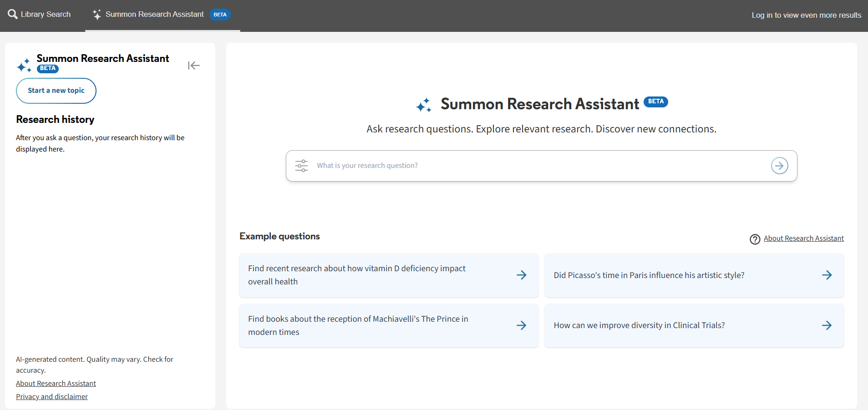
Task: Click BETA badge next to main heading
Action: [656, 101]
